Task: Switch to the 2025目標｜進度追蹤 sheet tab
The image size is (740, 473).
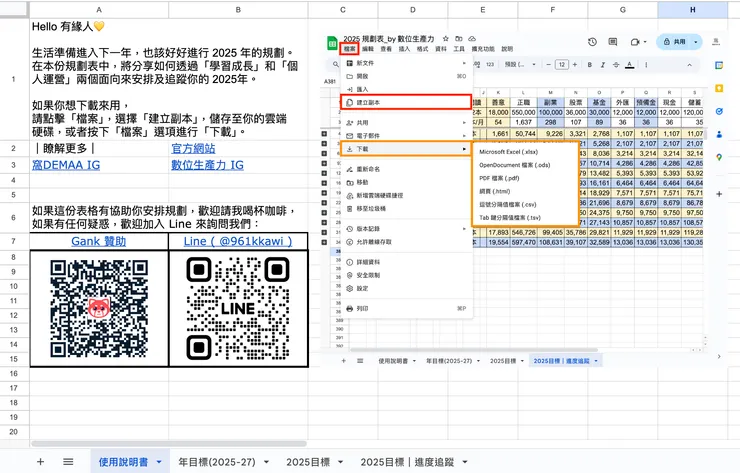Action: coord(407,462)
